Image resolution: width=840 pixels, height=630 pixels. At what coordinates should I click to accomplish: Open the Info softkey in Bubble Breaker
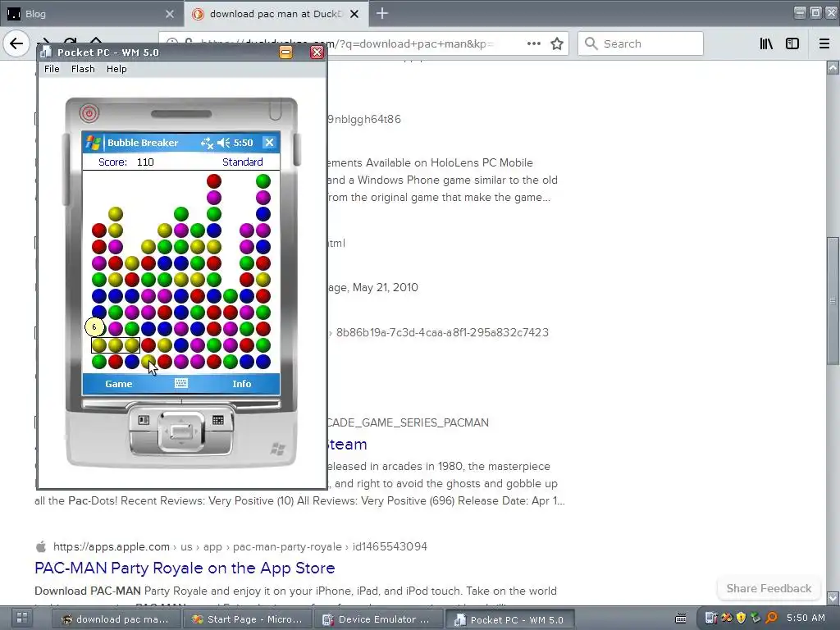coord(242,384)
